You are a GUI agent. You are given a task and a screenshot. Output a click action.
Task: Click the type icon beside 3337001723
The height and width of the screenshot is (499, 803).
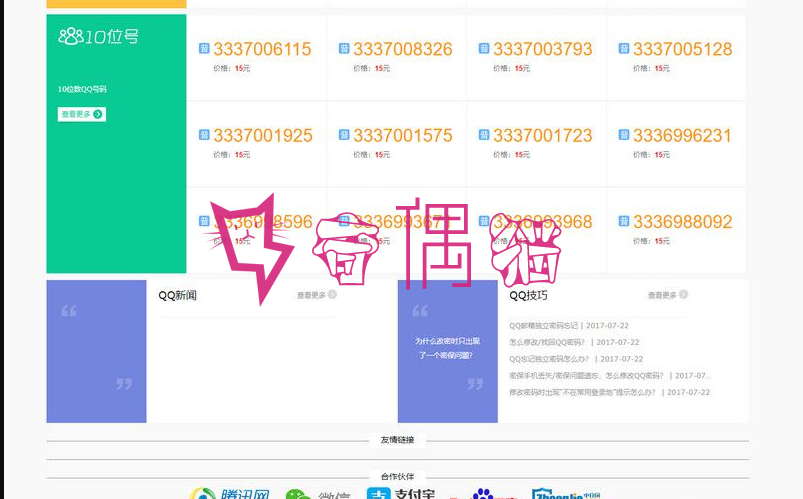483,135
